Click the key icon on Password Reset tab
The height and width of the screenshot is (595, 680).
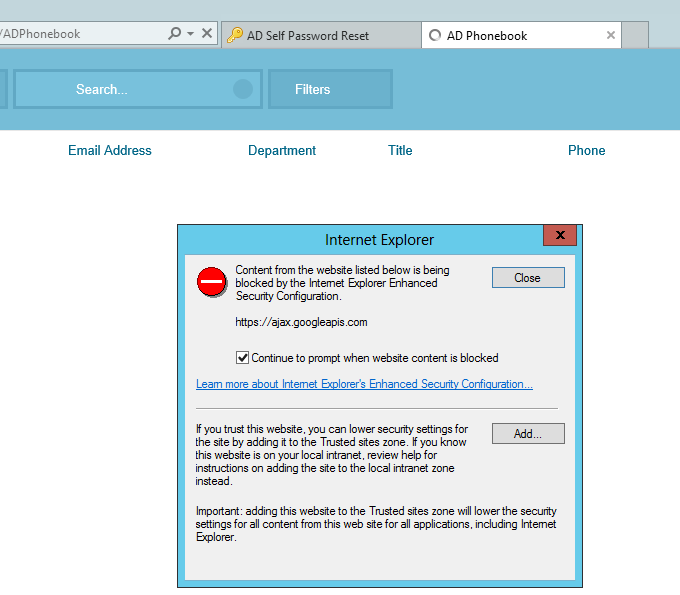[x=235, y=35]
